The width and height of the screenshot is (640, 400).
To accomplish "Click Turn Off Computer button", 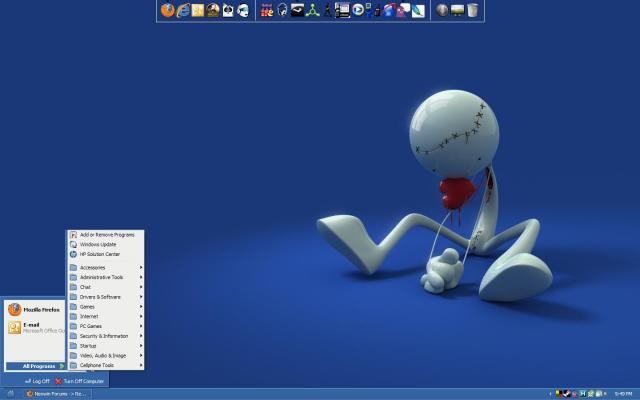I will pos(80,381).
